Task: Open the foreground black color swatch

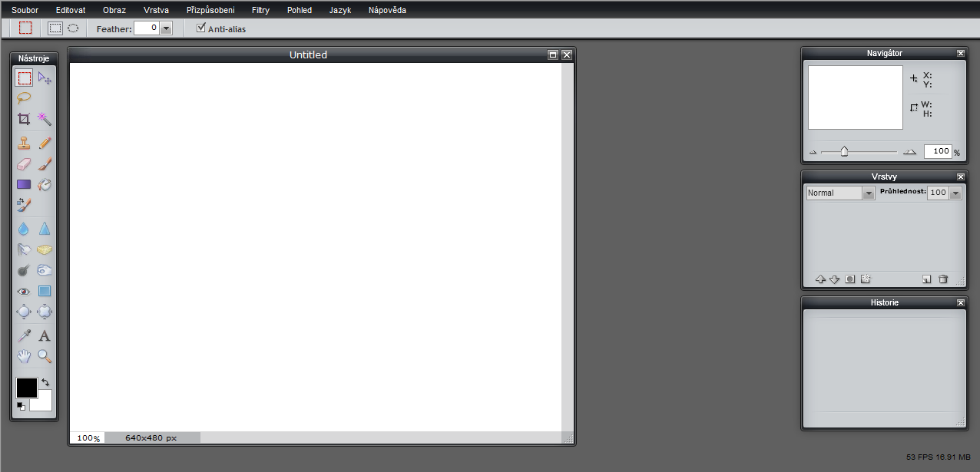Action: point(27,388)
